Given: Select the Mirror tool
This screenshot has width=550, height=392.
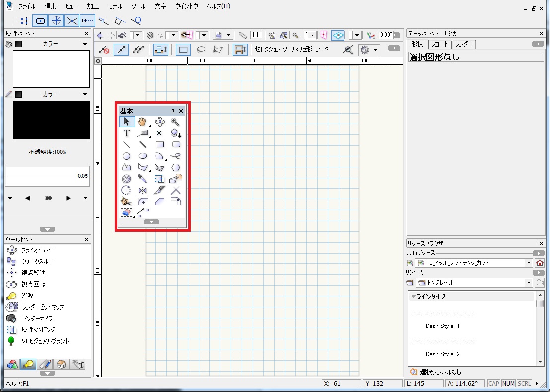Looking at the screenshot, I should pyautogui.click(x=143, y=191).
